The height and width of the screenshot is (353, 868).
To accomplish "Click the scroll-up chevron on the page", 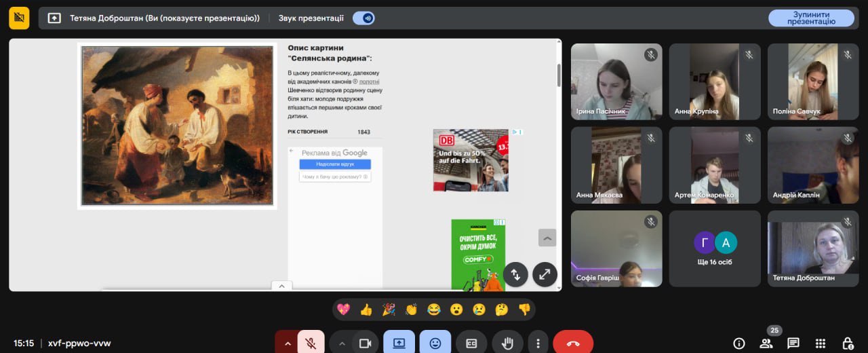I will tap(547, 238).
